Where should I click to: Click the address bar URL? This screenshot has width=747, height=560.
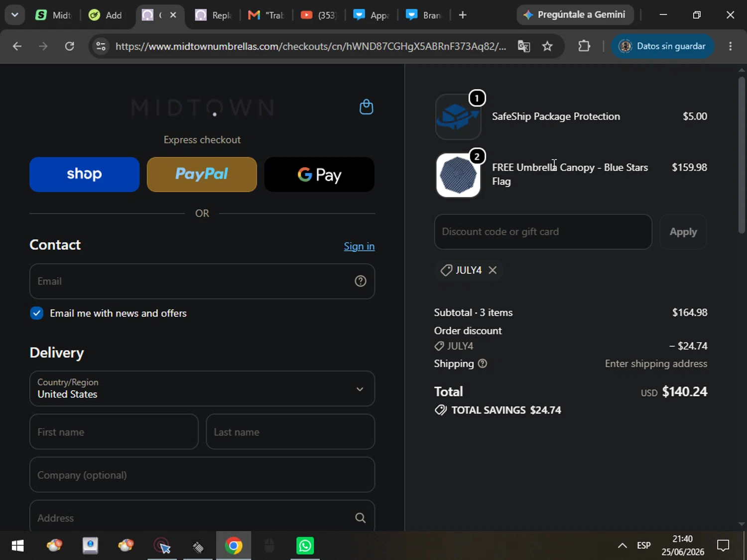click(311, 46)
